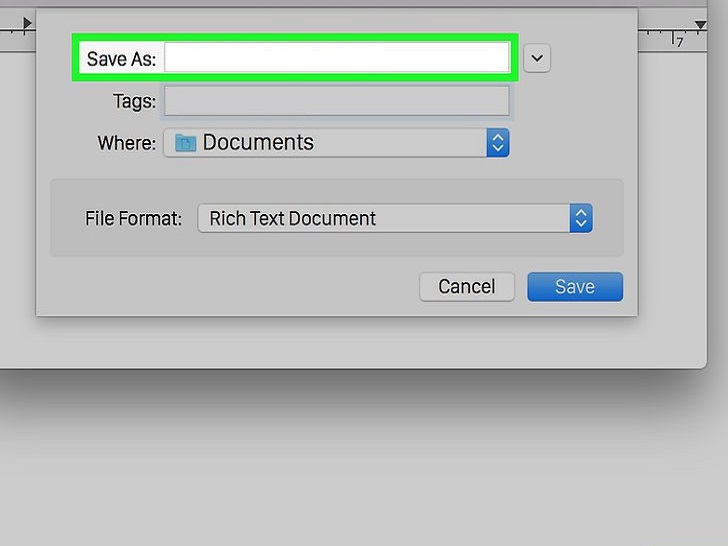
Task: Click the blue arrows on Rich Text Document
Action: 581,218
